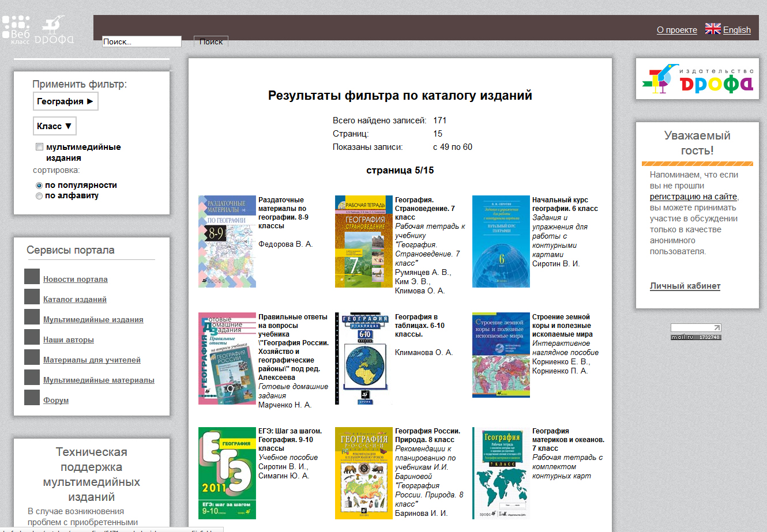Open География в таблицах 6-10 cover
The image size is (767, 532).
364,359
